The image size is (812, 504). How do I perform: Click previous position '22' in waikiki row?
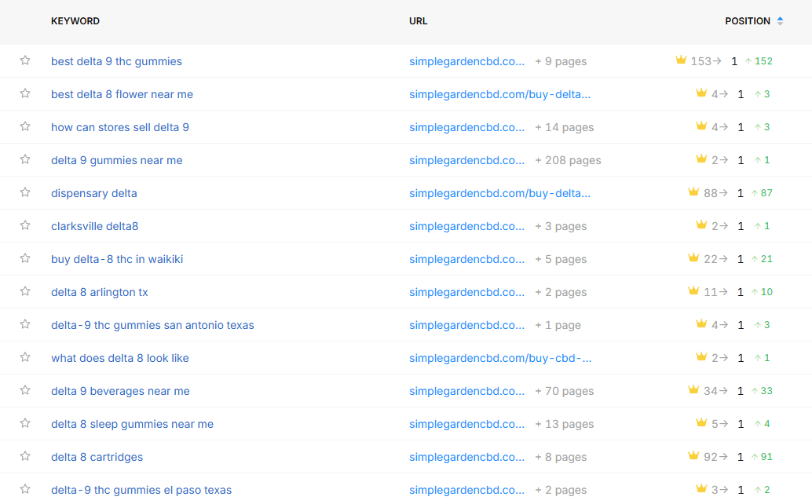point(711,259)
